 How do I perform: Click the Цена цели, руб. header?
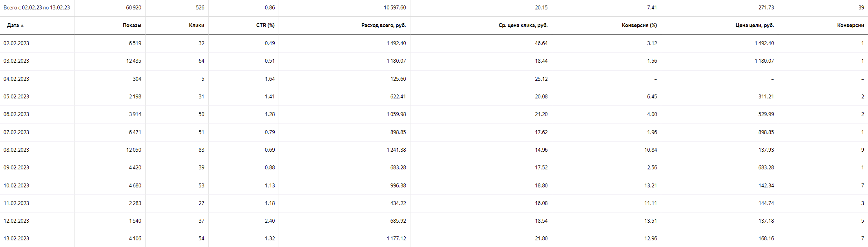point(754,25)
